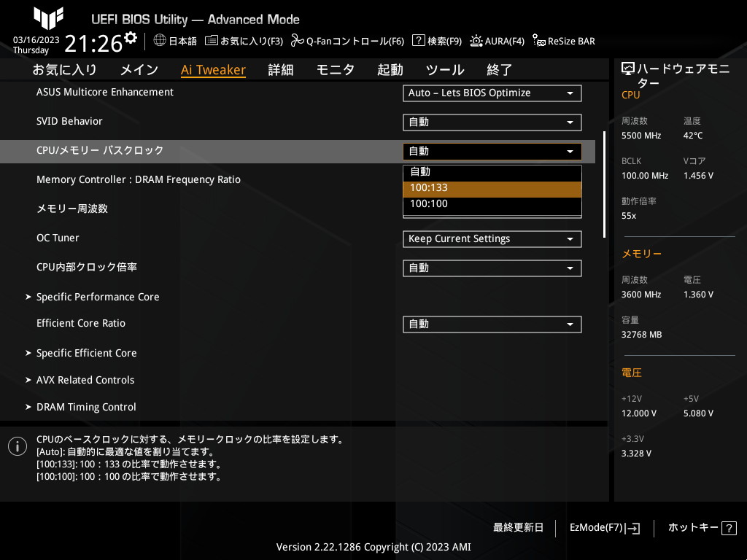Click the 5500 MHz CPU frequency value

(641, 136)
